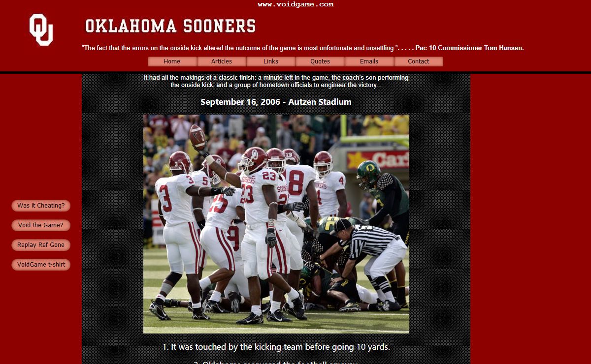Open the 'Replay Ref Gone' sidebar button
Screen dimensions: 591x364
click(41, 245)
